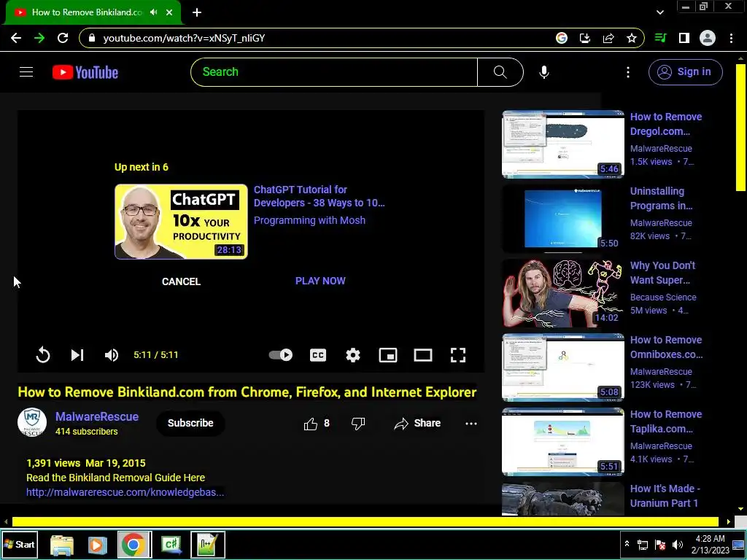Show hidden system tray icons
Image resolution: width=747 pixels, height=560 pixels.
tap(627, 544)
